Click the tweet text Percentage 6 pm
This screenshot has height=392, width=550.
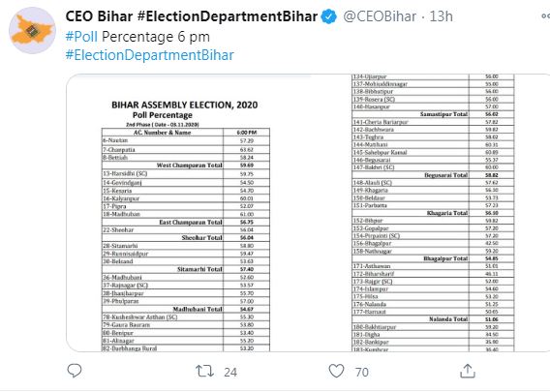pos(156,37)
